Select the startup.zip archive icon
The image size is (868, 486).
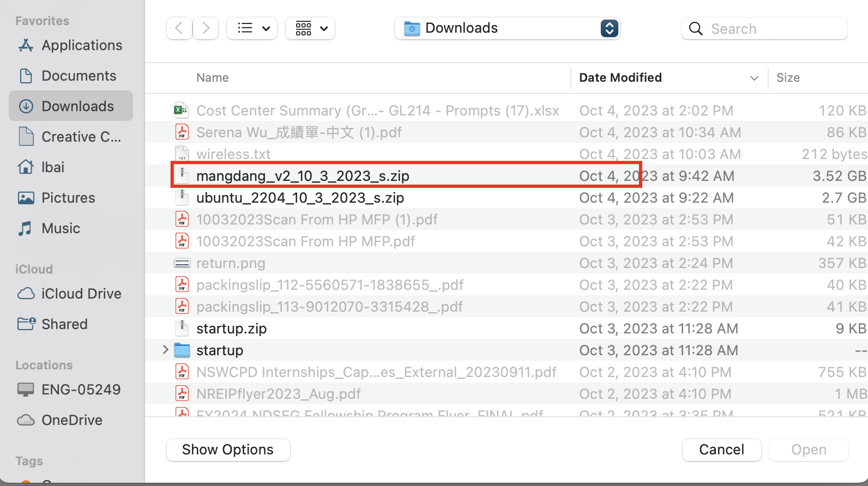(x=182, y=329)
